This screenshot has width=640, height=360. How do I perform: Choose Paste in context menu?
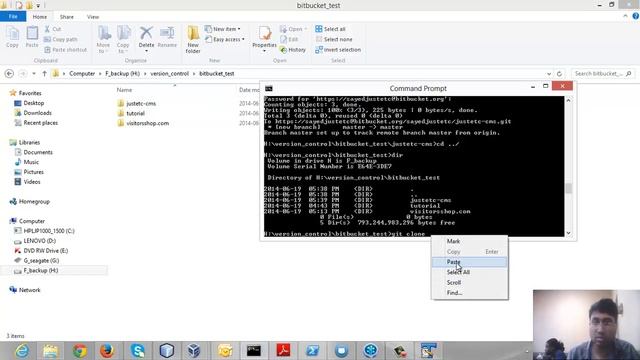[469, 262]
